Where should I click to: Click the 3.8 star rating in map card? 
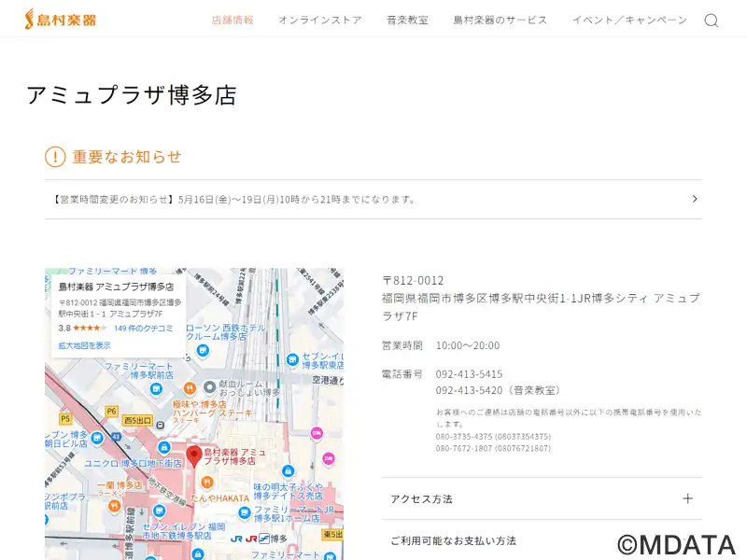[82, 329]
